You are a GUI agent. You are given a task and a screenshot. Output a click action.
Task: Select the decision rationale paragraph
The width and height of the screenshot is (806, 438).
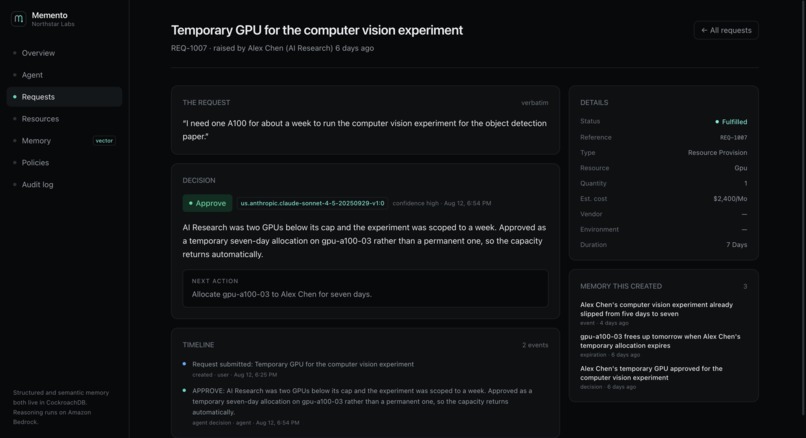pos(364,241)
